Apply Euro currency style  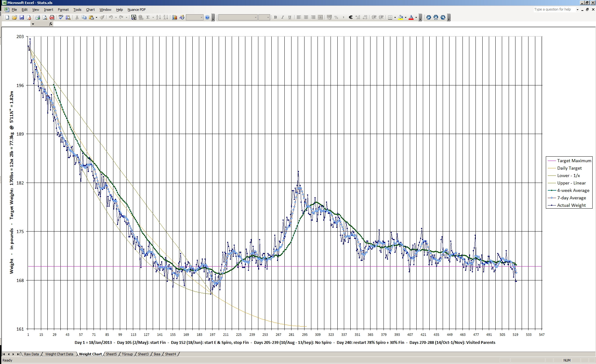[351, 17]
